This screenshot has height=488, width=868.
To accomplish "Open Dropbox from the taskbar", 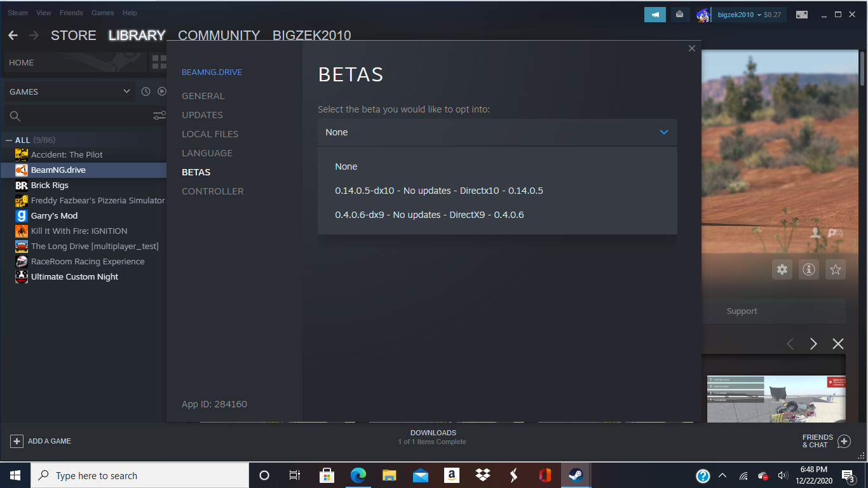I will pyautogui.click(x=482, y=475).
